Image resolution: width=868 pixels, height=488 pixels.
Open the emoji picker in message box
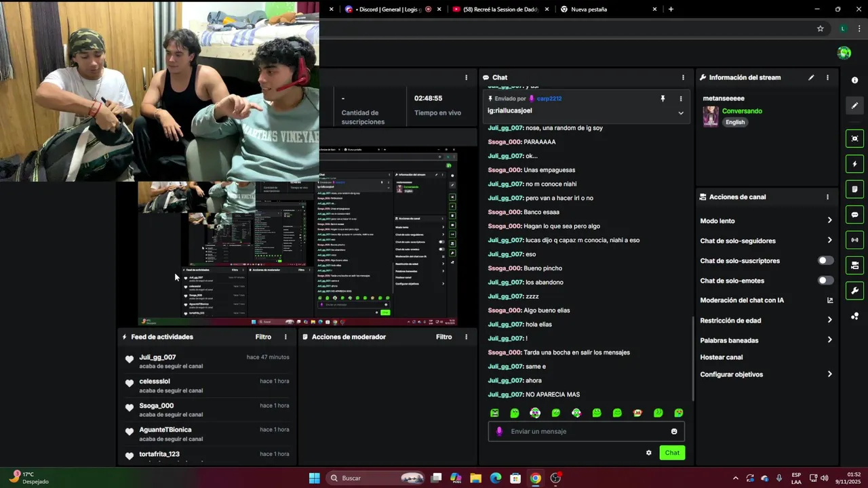674,432
